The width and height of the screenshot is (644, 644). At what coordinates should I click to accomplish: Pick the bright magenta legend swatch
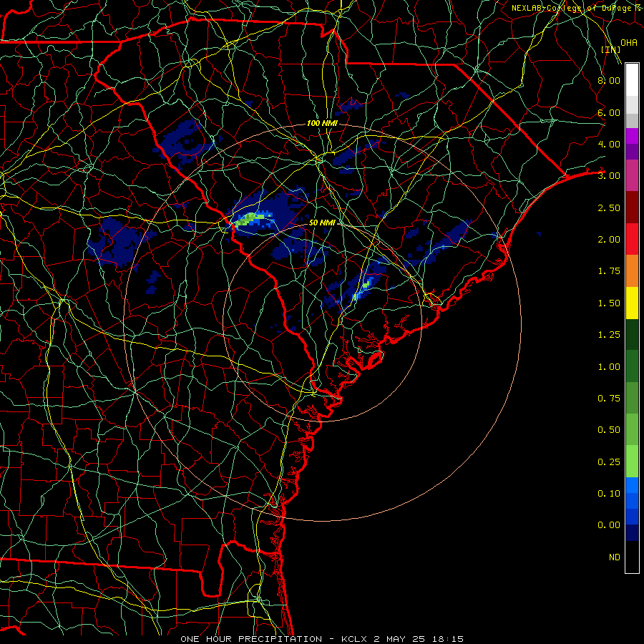[632, 136]
